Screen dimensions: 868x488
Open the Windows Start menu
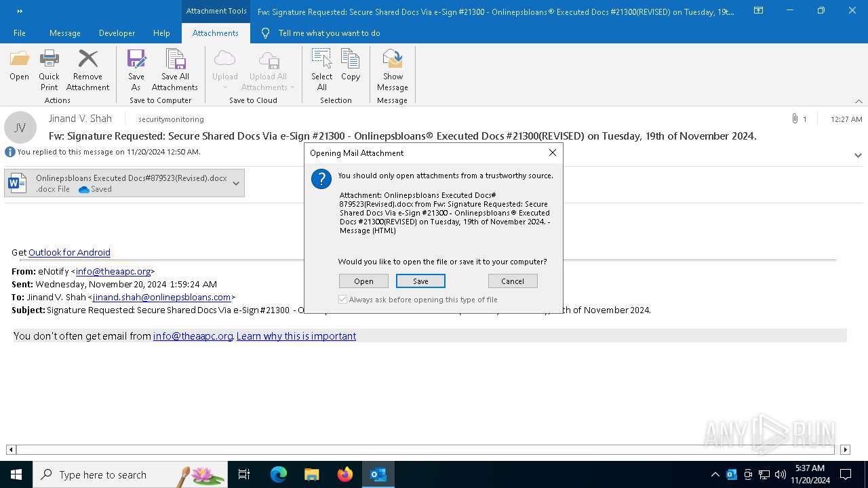(16, 474)
